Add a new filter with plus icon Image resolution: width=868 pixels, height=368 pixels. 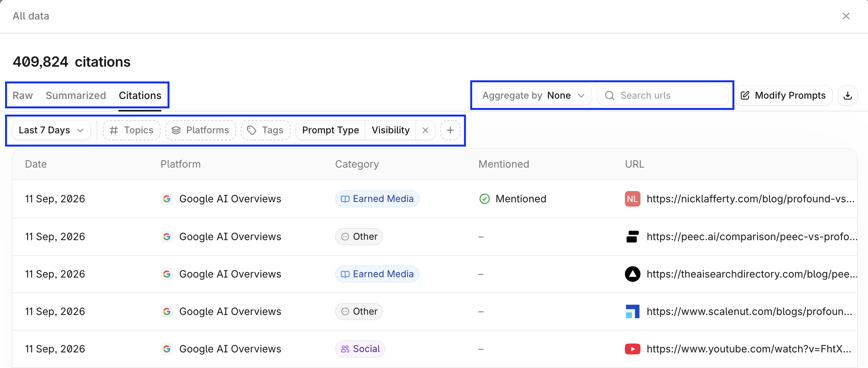point(450,130)
